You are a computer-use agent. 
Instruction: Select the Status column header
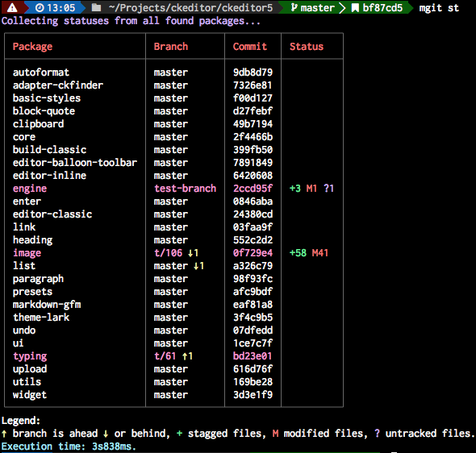[307, 47]
